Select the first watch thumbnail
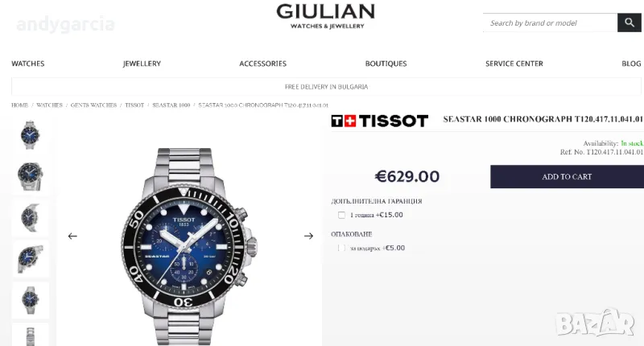The width and height of the screenshot is (644, 346). 31,135
